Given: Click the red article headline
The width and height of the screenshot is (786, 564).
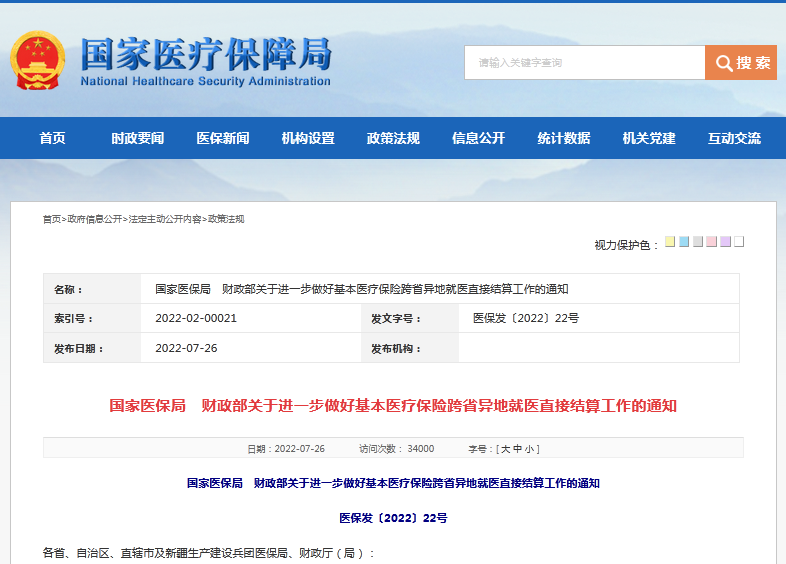Looking at the screenshot, I should 393,406.
